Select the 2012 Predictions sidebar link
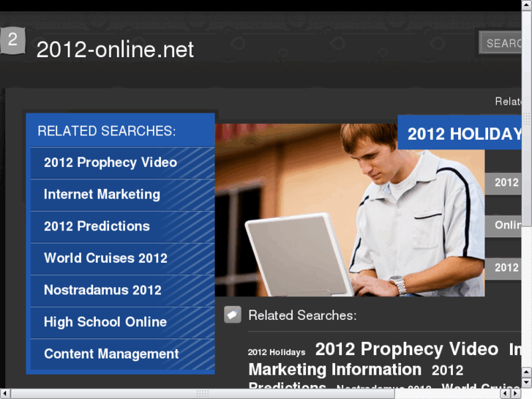 pyautogui.click(x=122, y=226)
